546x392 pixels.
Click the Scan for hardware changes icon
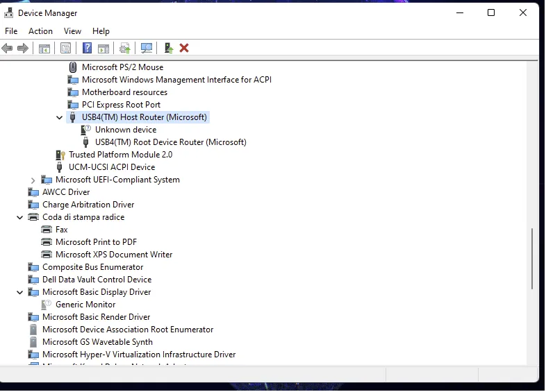(147, 48)
